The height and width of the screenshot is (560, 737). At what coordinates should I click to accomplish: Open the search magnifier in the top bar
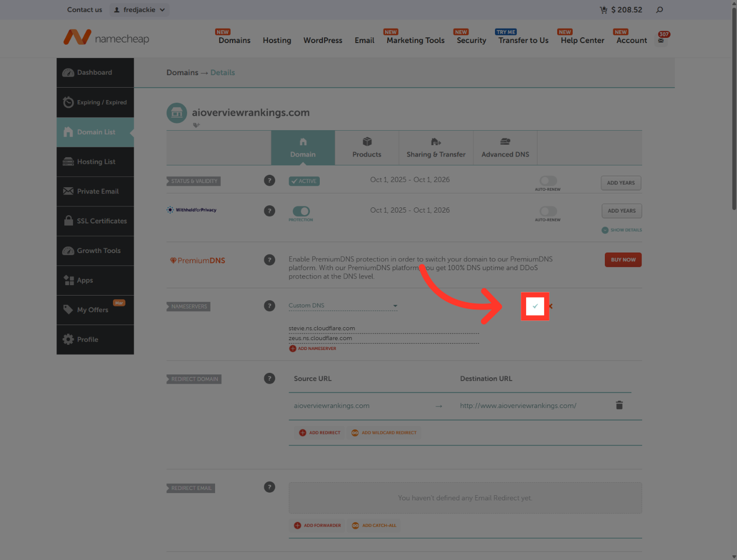pyautogui.click(x=658, y=9)
